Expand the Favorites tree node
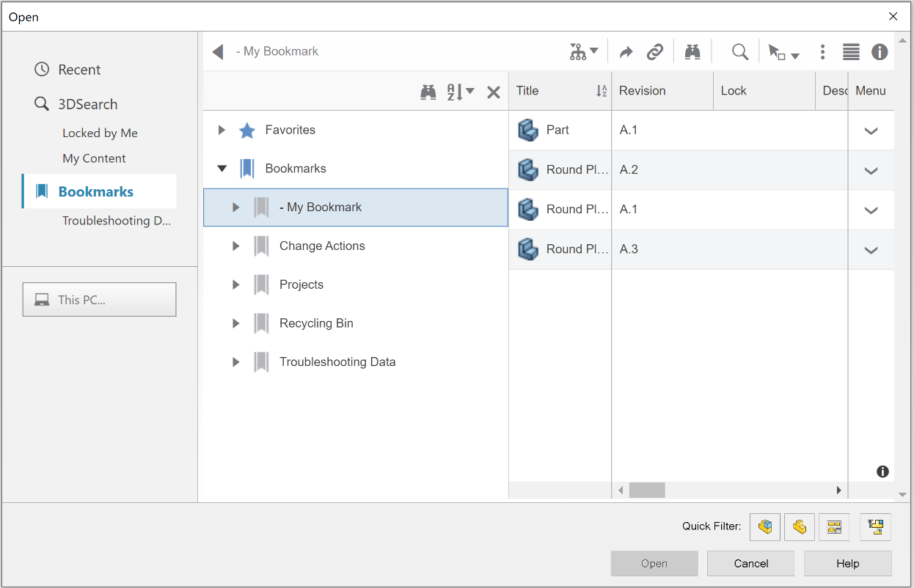 pos(222,129)
